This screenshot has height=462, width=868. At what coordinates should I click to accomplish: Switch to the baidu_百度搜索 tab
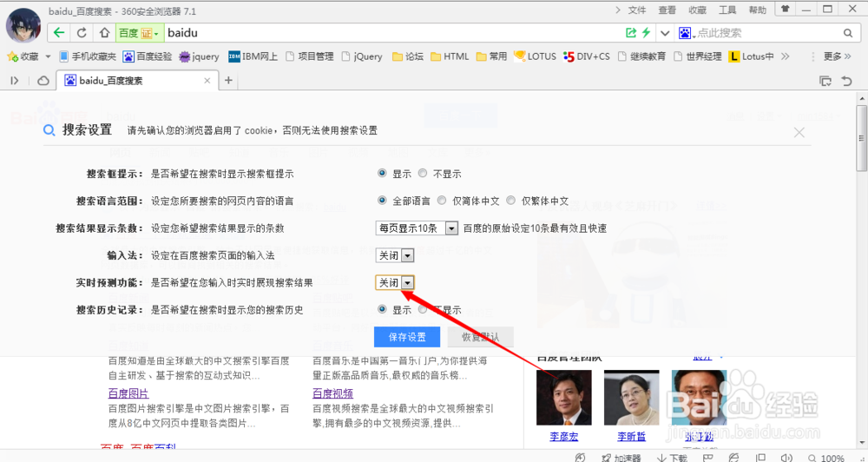click(137, 81)
